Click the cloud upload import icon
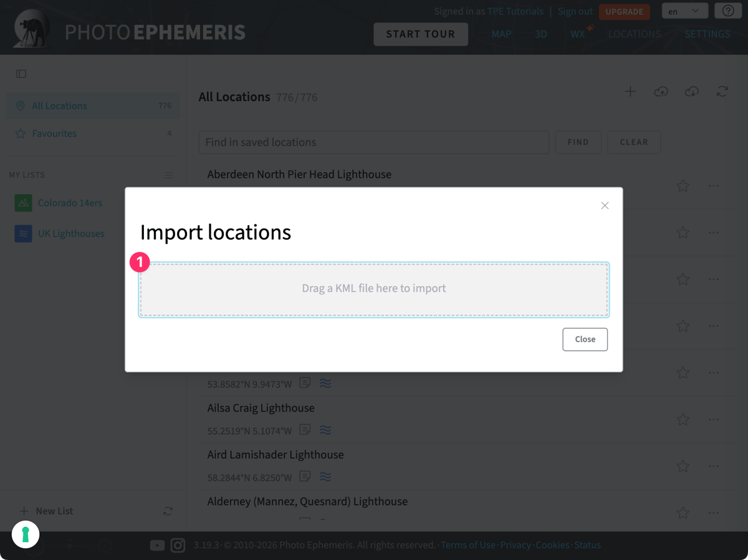 pyautogui.click(x=661, y=92)
